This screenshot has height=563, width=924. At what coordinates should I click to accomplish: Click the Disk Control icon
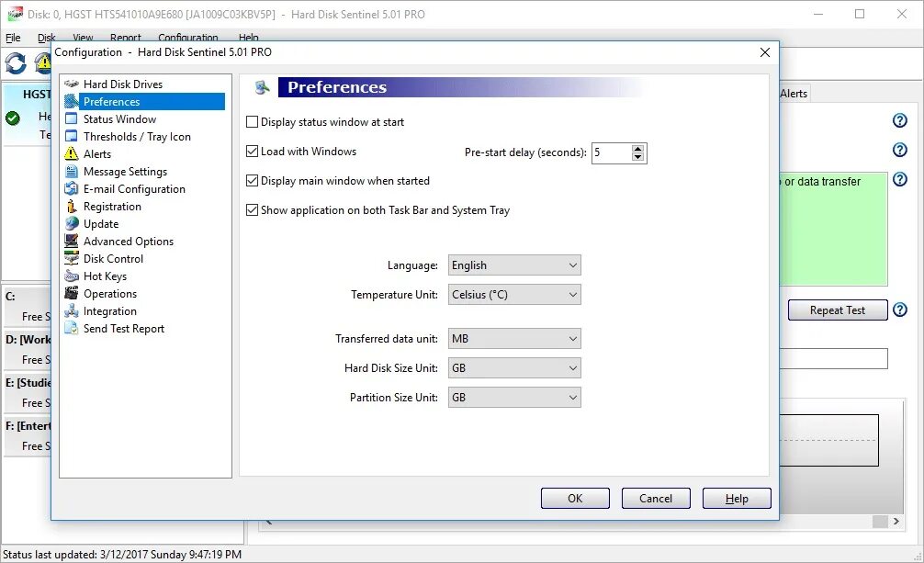(x=72, y=258)
